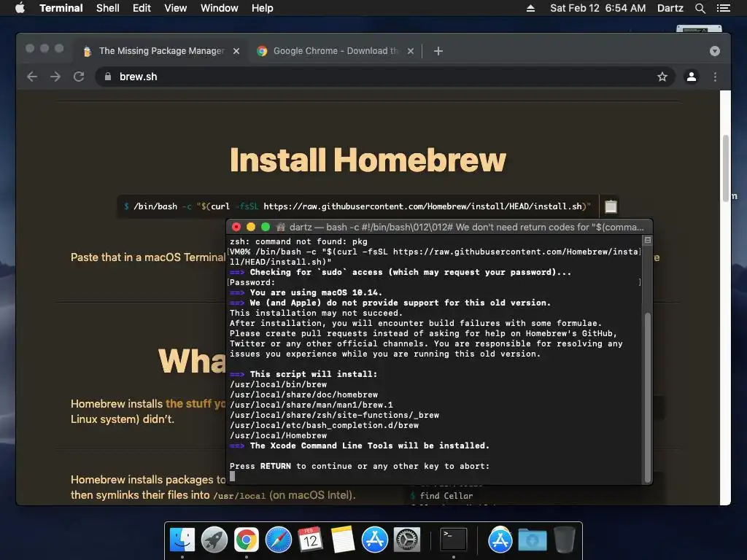Screen dimensions: 747x560
Task: Open a new Chrome tab
Action: (x=438, y=51)
